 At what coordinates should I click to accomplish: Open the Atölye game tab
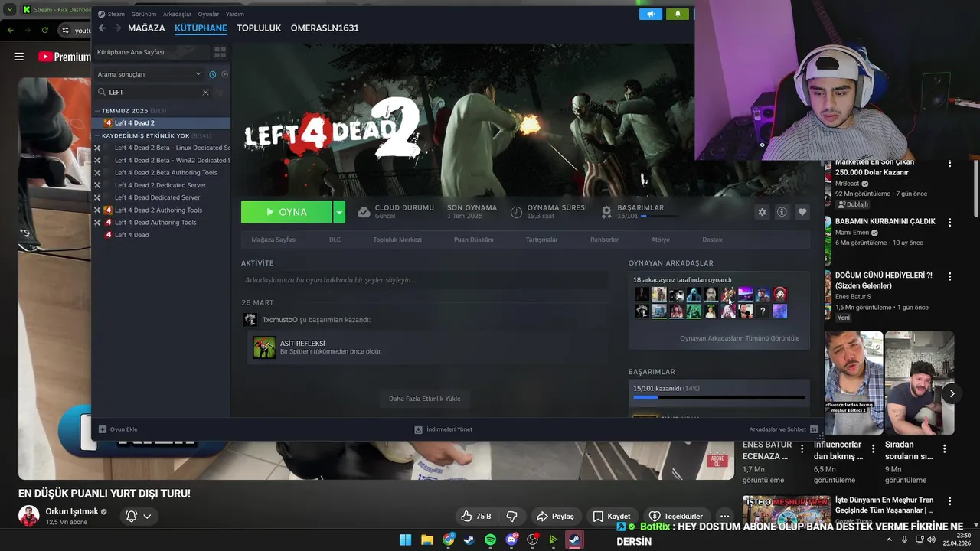[x=660, y=240]
